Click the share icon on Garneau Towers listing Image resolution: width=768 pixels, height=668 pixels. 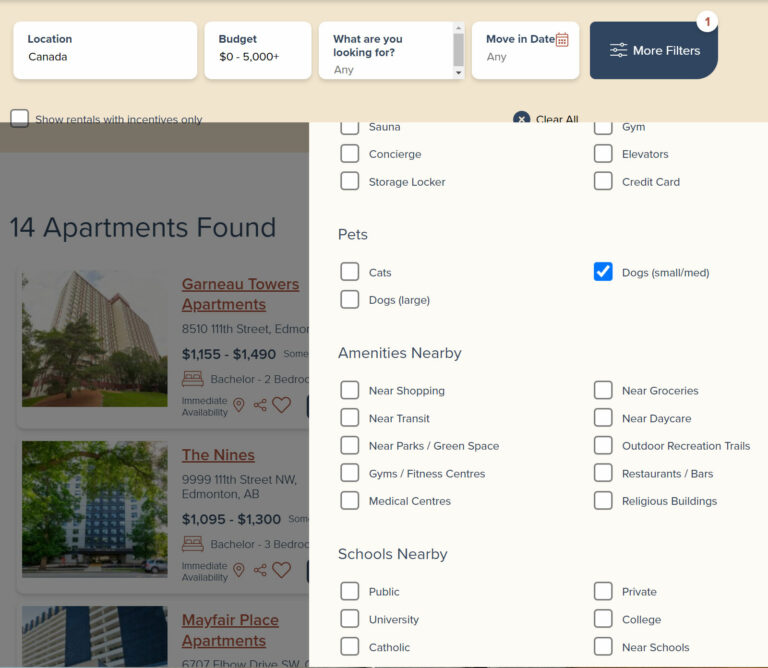pos(260,405)
